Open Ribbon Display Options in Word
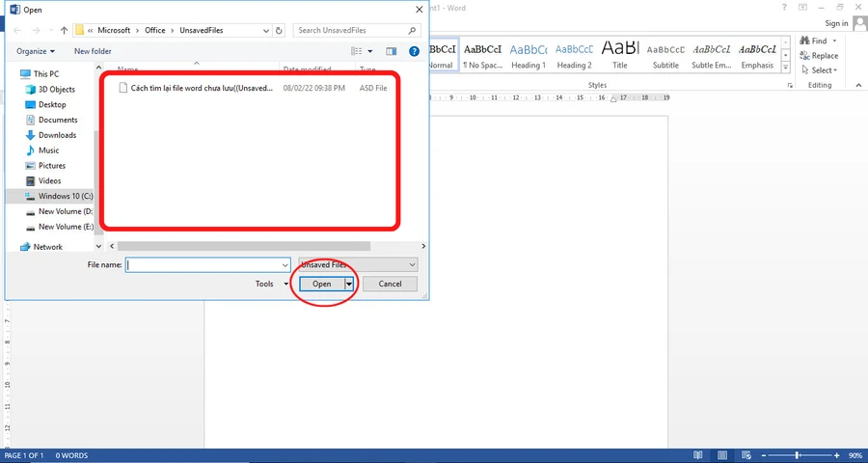Image resolution: width=868 pixels, height=463 pixels. (x=802, y=7)
